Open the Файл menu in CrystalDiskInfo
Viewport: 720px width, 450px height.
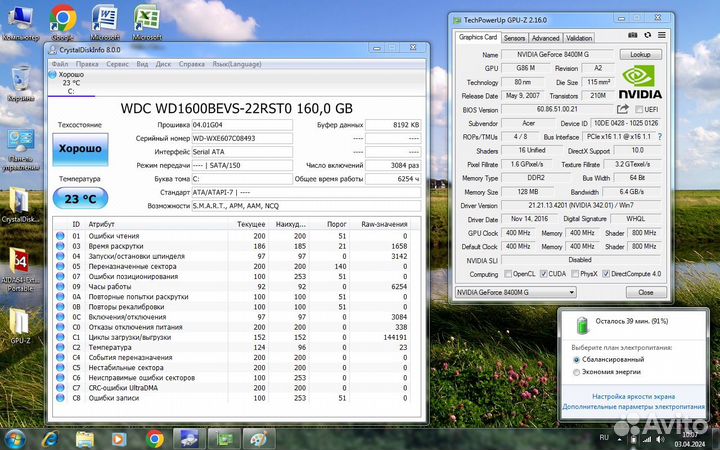60,64
